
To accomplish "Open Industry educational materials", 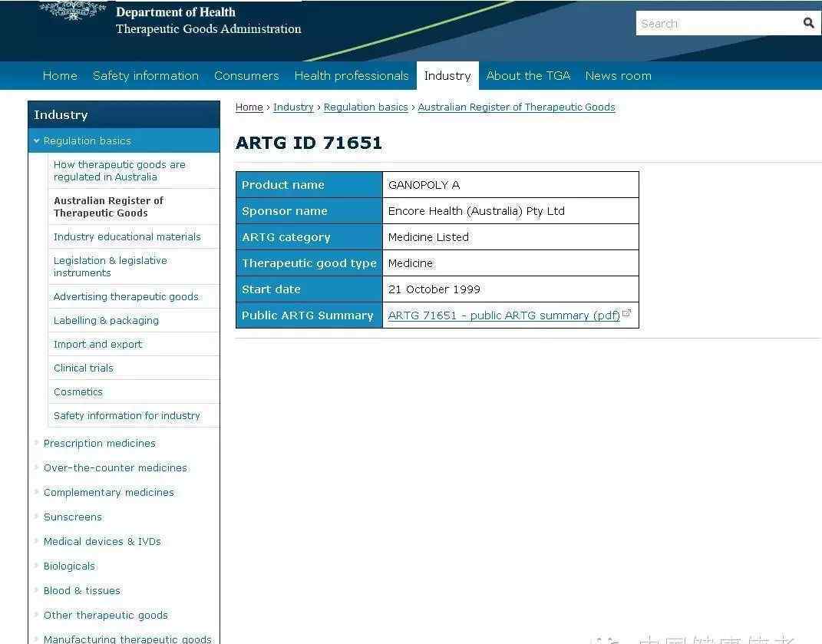I will click(x=127, y=236).
